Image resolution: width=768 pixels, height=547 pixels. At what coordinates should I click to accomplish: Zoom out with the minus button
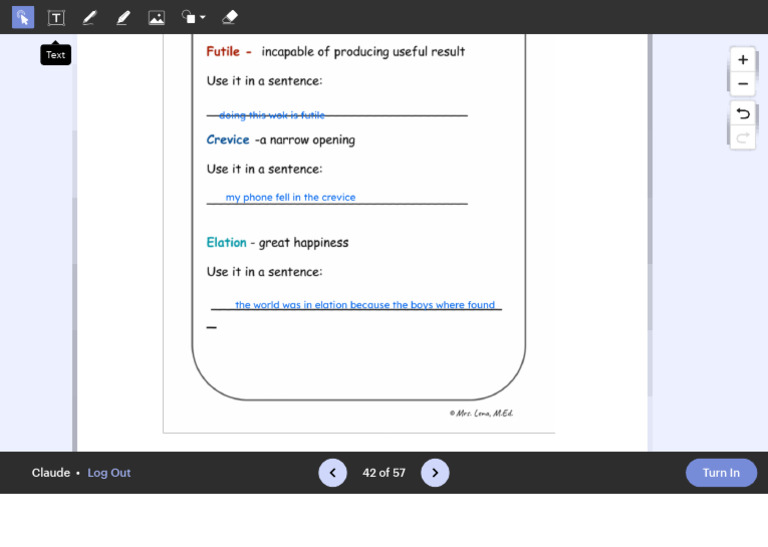pyautogui.click(x=742, y=85)
